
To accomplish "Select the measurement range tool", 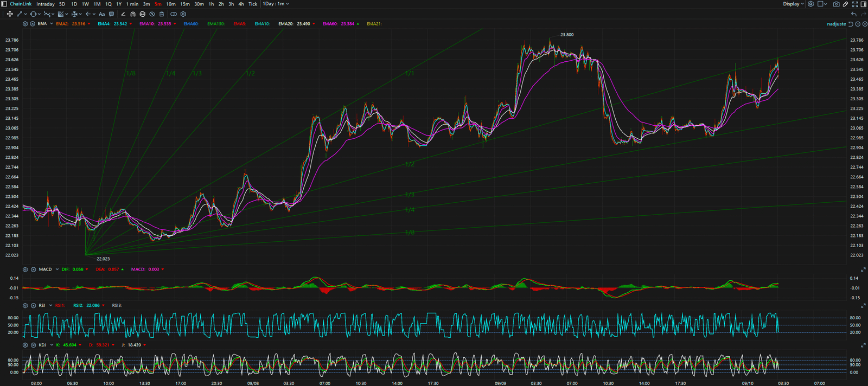I will pos(74,14).
